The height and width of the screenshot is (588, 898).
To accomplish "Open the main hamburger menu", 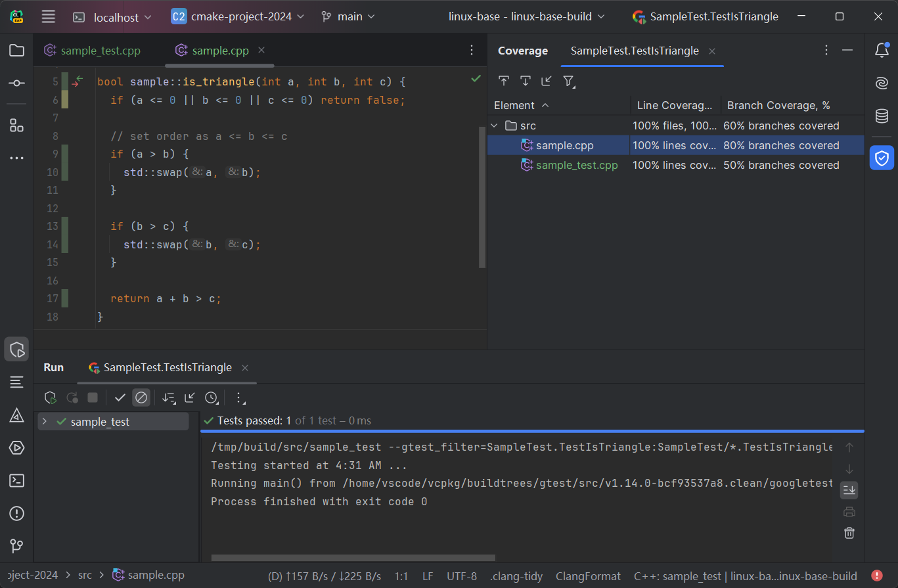I will click(x=48, y=17).
